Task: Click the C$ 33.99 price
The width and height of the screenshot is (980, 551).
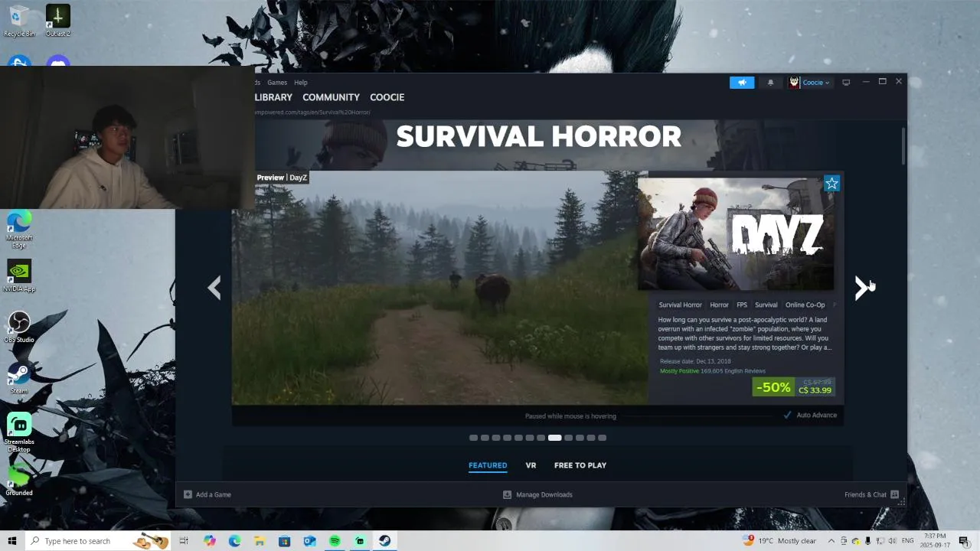Action: click(x=815, y=390)
